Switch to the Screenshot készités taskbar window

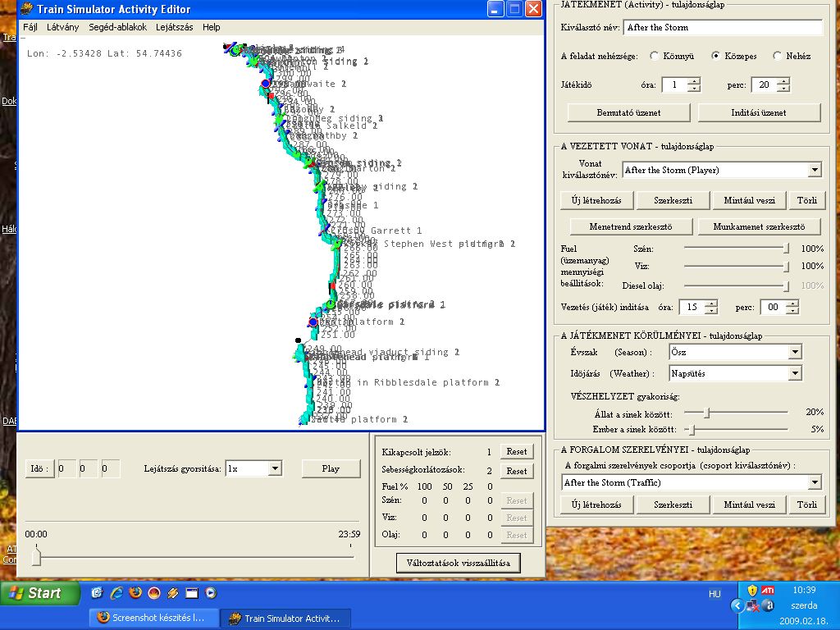point(154,618)
